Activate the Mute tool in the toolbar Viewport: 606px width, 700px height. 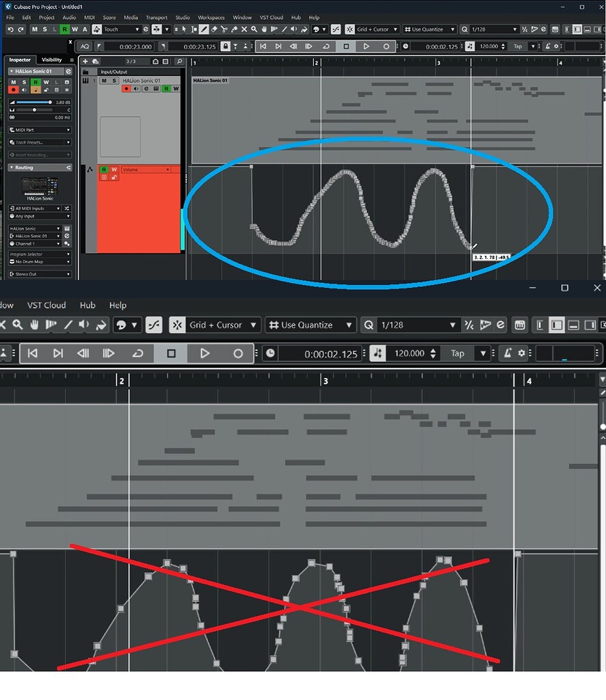[244, 29]
